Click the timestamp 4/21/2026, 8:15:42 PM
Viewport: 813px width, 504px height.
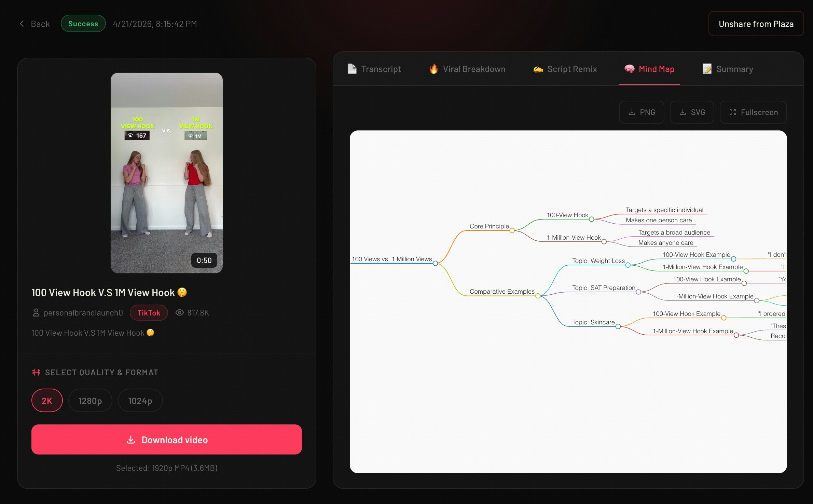click(155, 24)
